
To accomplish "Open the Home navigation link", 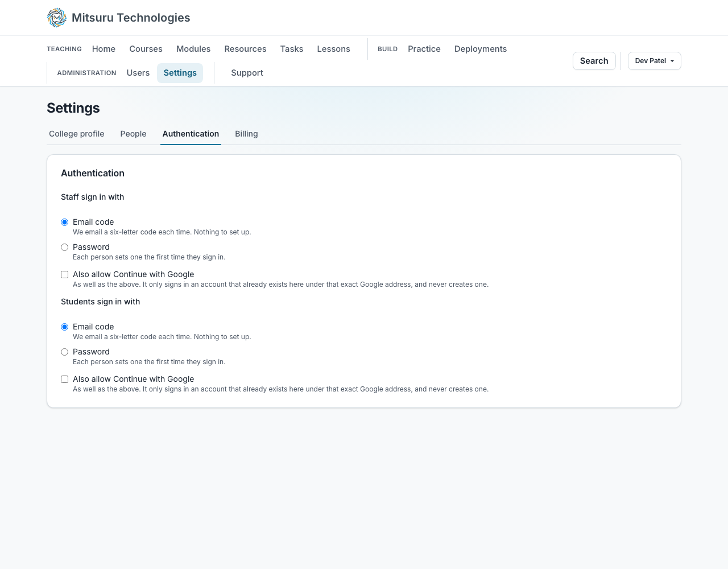I will point(104,49).
